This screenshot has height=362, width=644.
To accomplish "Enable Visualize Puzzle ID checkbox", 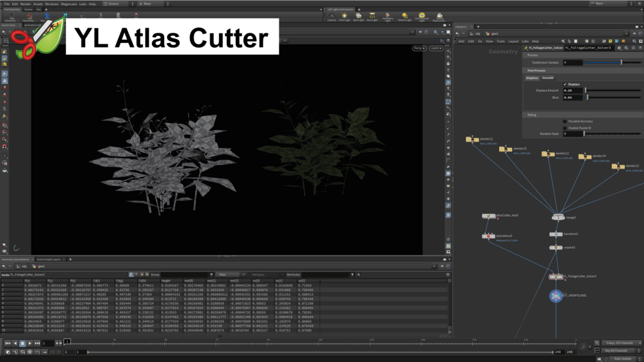I will (x=565, y=128).
